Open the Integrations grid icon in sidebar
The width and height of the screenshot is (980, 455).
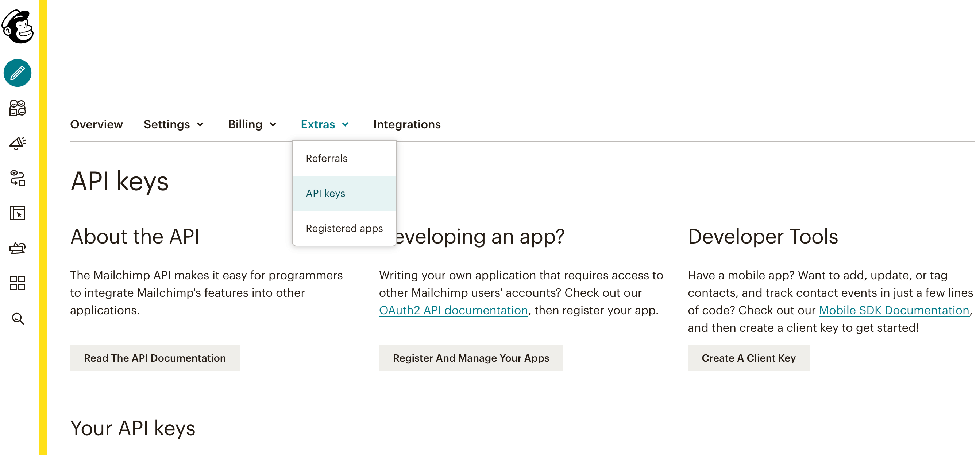click(x=18, y=283)
